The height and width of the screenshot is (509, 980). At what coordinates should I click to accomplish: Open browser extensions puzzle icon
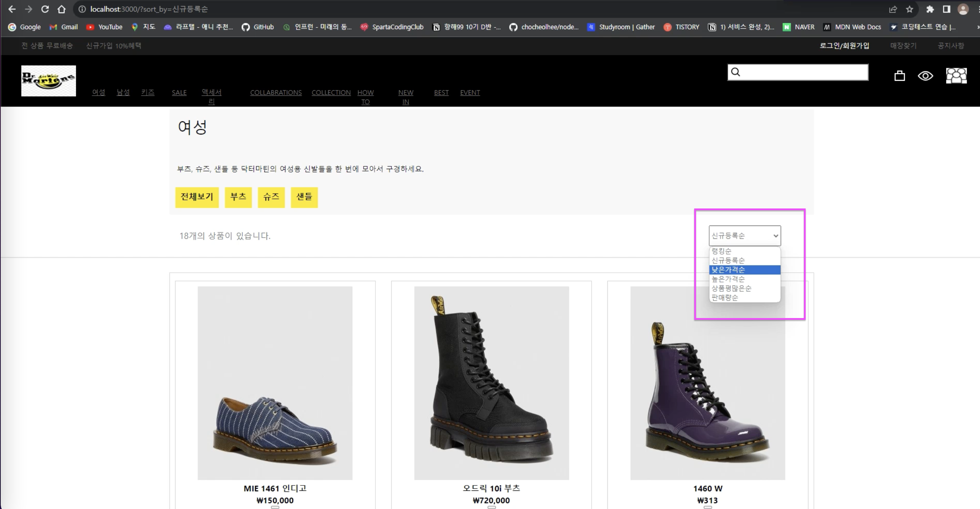930,9
